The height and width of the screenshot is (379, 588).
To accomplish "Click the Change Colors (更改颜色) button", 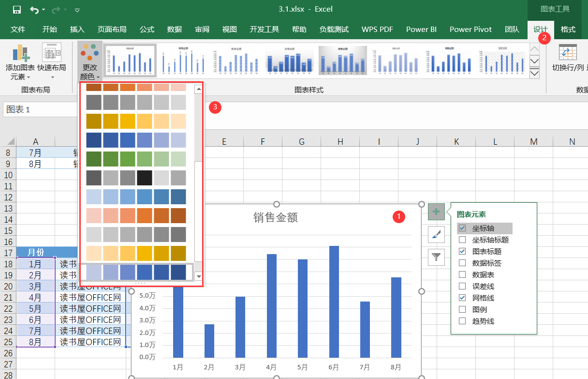I will click(90, 62).
